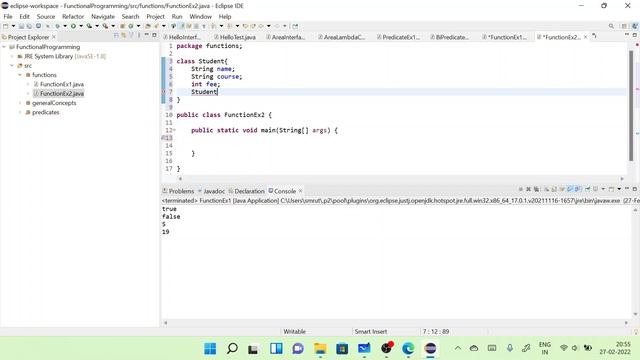Viewport: 640px width, 360px height.
Task: Select the Java perspective icon
Action: (x=635, y=26)
